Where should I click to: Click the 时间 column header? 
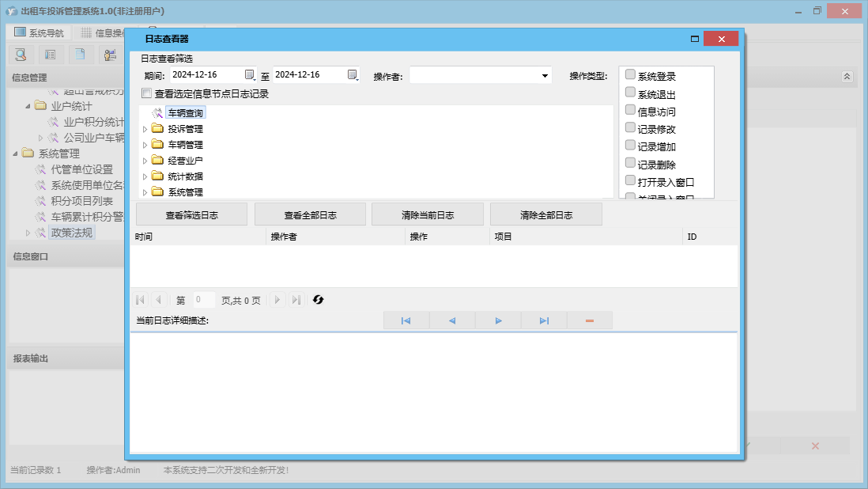(198, 237)
